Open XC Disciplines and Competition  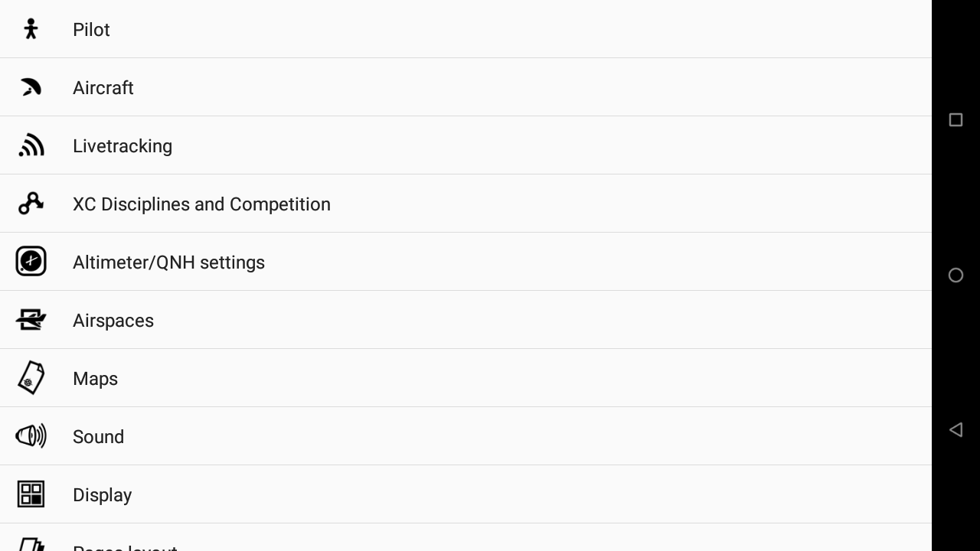pyautogui.click(x=201, y=204)
